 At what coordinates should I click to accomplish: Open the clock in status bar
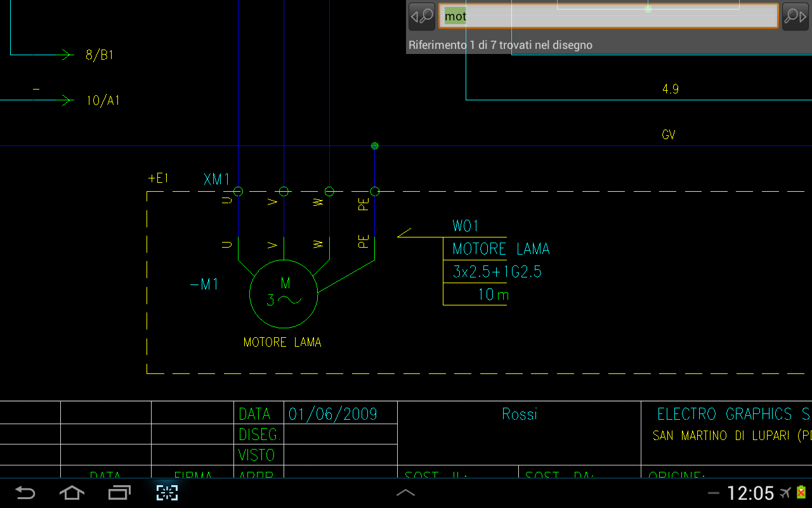tap(750, 493)
